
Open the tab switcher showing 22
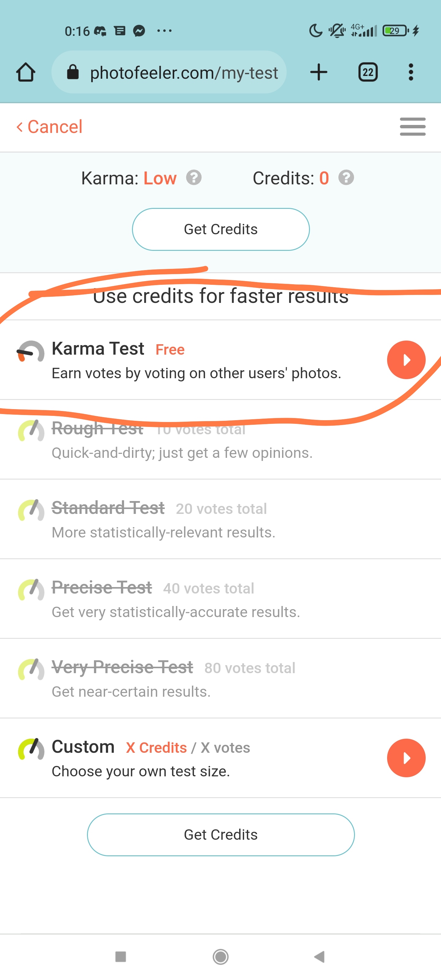(x=367, y=72)
